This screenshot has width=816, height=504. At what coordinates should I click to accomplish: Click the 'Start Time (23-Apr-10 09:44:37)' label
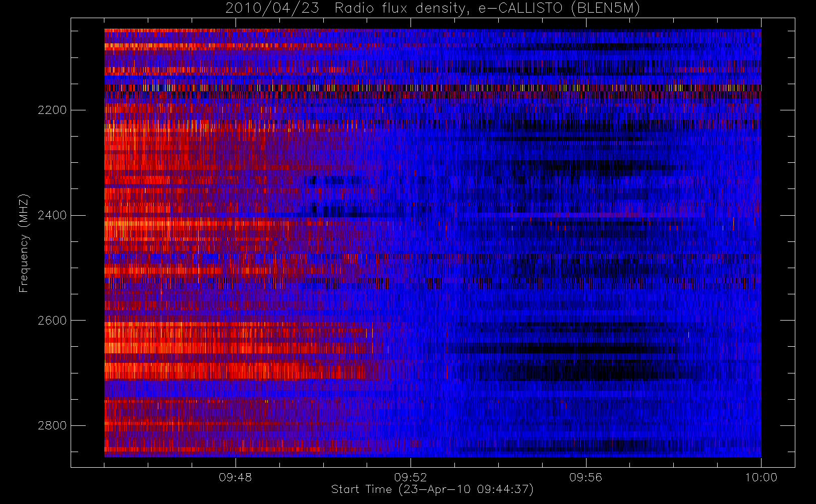click(432, 489)
